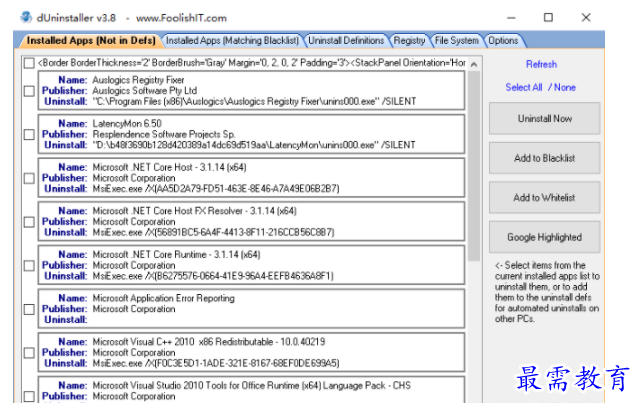The image size is (638, 410).
Task: Tick checkbox for .NET Core Host FX Resolver
Action: pos(29,222)
